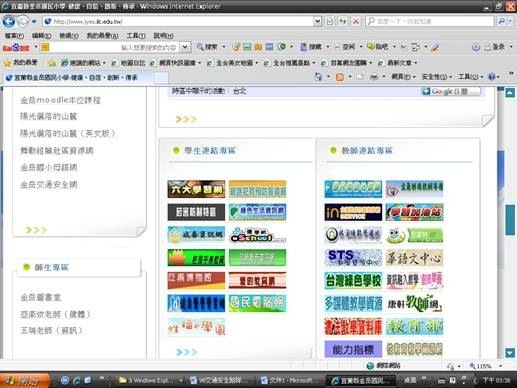Click the browser Forward arrow button
Image resolution: width=517 pixels, height=388 pixels.
click(x=23, y=22)
